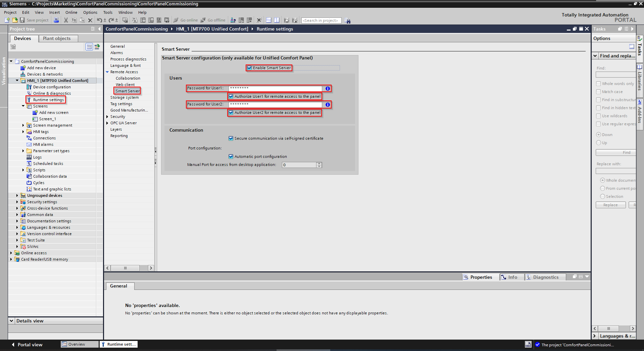The height and width of the screenshot is (351, 644).
Task: Click the Accessible devices icon
Action: pos(233,20)
